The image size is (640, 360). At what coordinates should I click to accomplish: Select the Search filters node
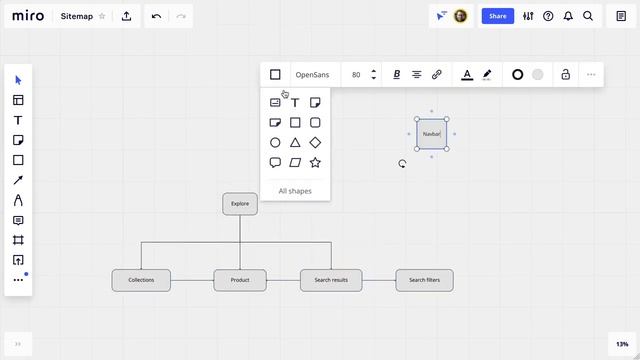click(424, 280)
